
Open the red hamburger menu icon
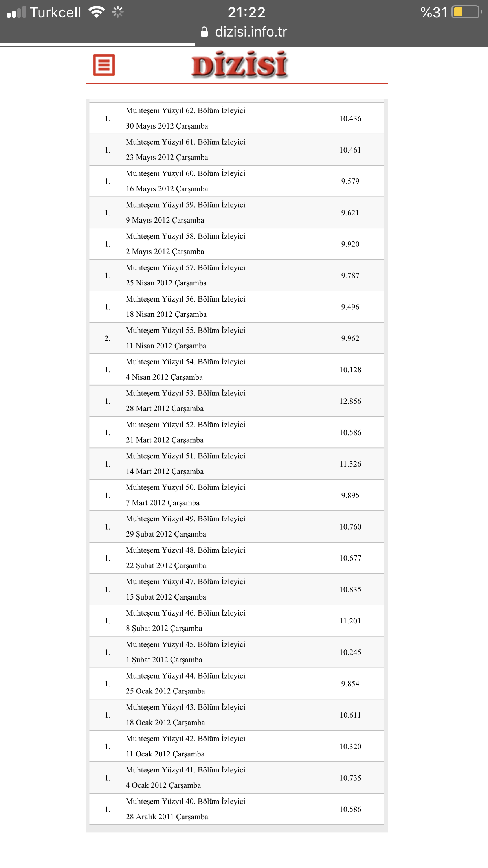[104, 65]
